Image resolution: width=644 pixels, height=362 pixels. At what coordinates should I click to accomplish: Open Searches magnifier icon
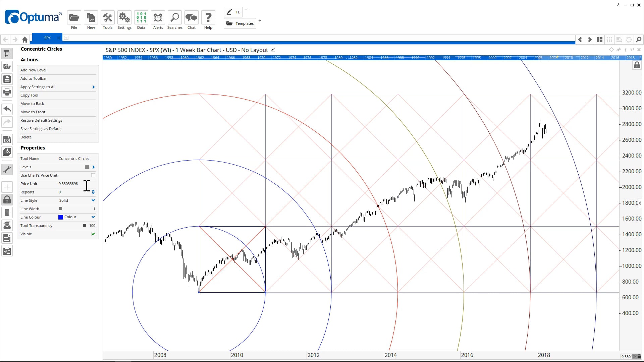[x=175, y=18]
